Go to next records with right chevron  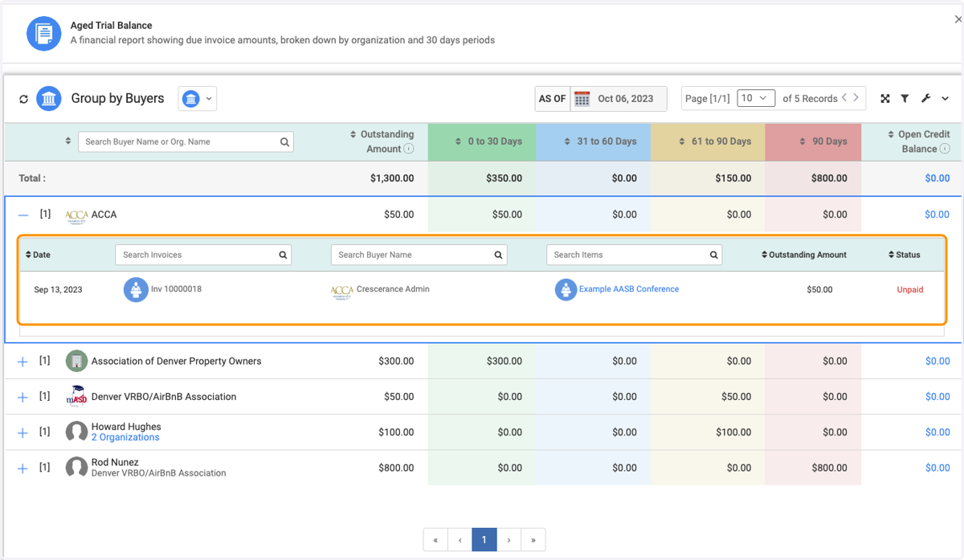(x=856, y=98)
